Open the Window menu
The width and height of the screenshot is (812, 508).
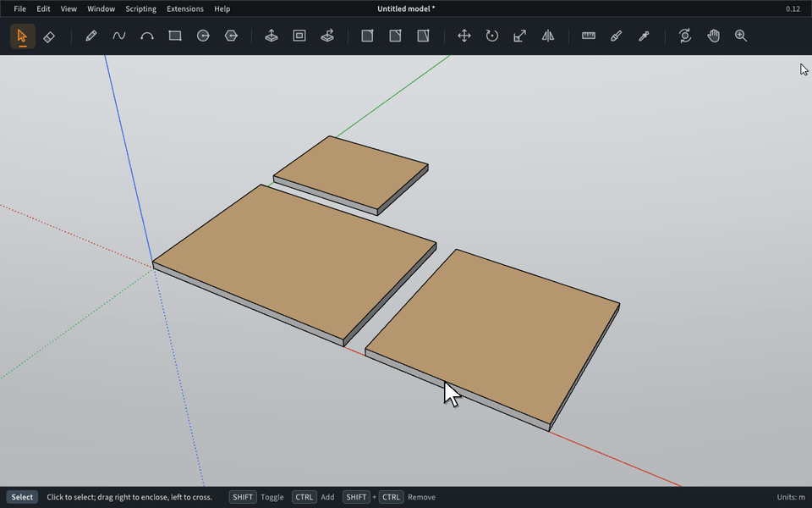tap(101, 8)
